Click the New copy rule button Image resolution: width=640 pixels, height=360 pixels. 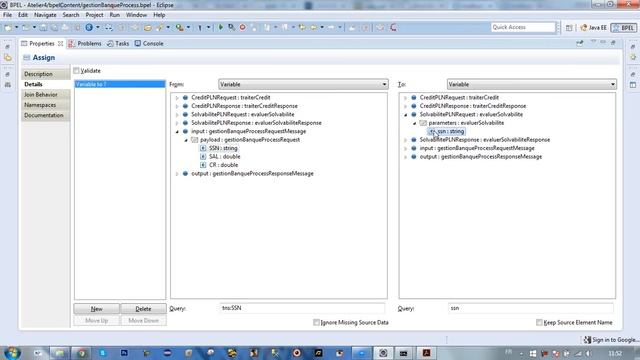pos(97,309)
